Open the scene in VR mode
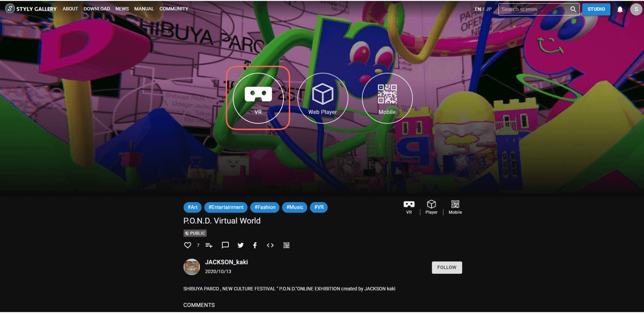 (258, 98)
